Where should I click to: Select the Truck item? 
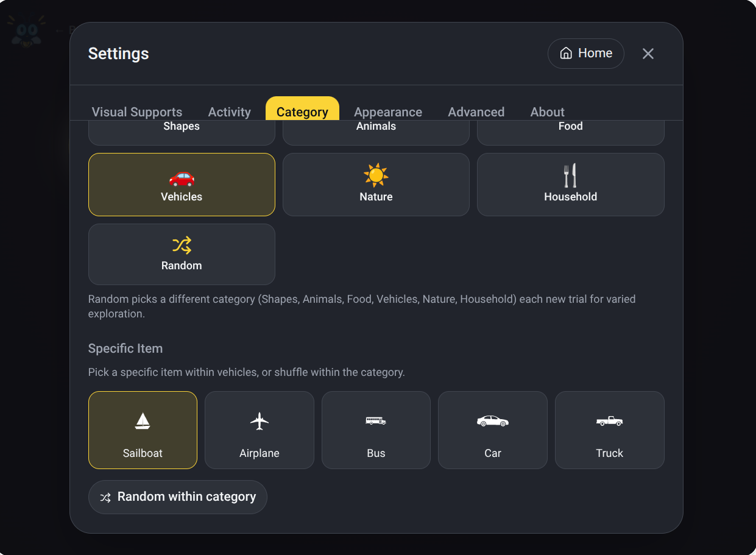tap(610, 430)
